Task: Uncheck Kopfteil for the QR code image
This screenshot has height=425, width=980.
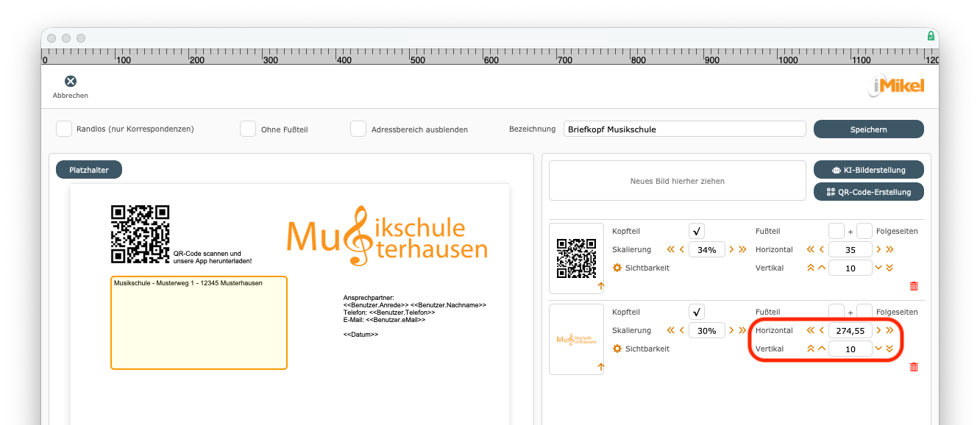Action: (697, 231)
